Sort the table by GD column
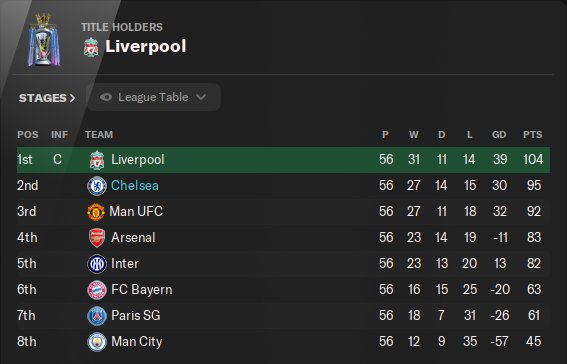Screen dimensions: 567x364 [499, 134]
